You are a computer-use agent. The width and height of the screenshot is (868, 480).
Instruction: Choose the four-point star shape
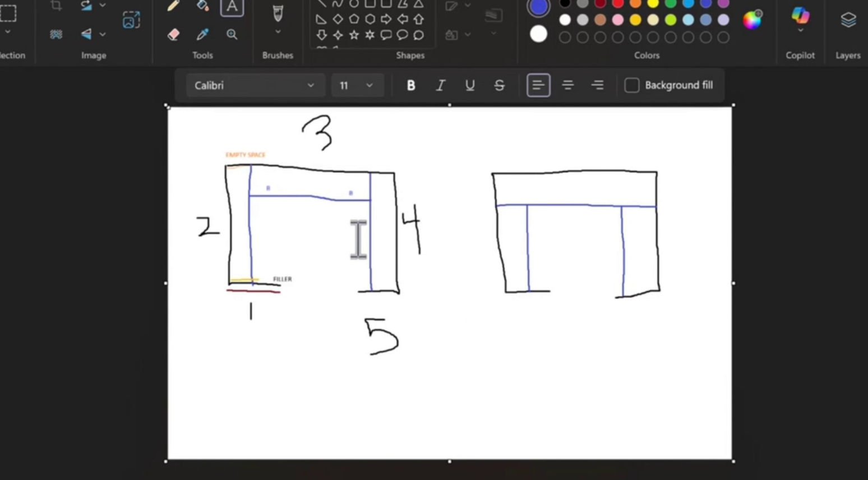coord(338,35)
